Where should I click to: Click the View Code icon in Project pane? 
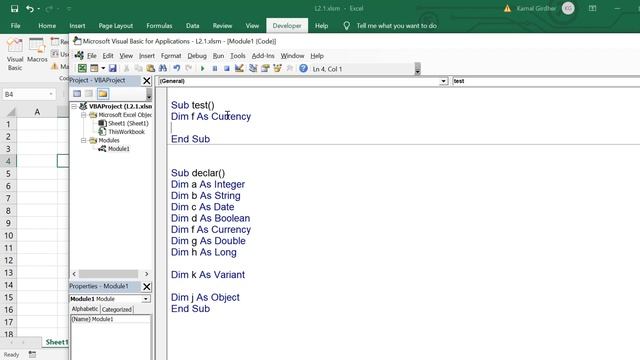point(77,94)
